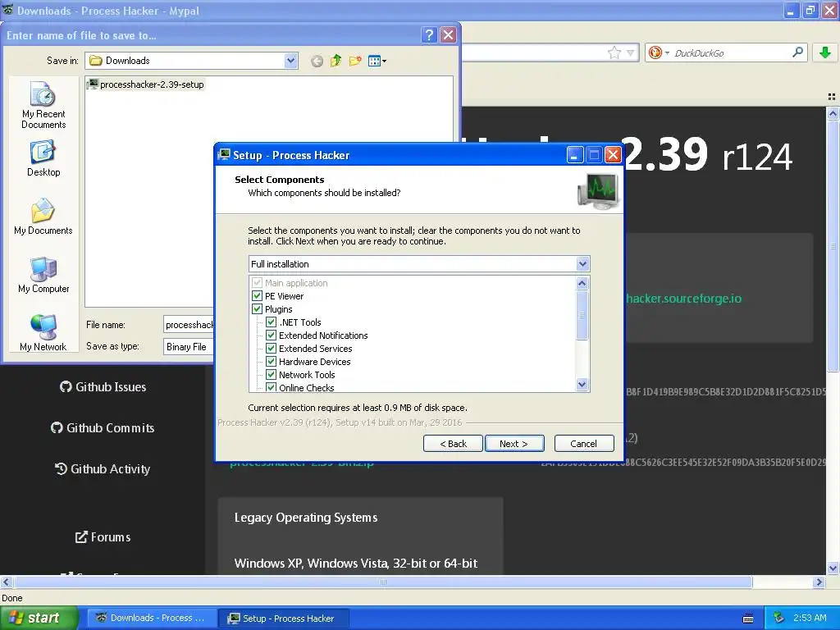The image size is (840, 630).
Task: Click browser page vertical scroll down arrow
Action: (833, 568)
